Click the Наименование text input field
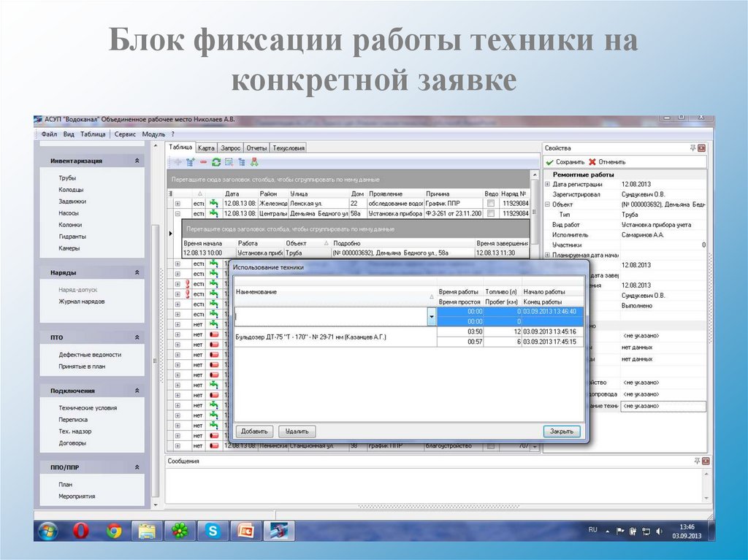 (x=331, y=316)
